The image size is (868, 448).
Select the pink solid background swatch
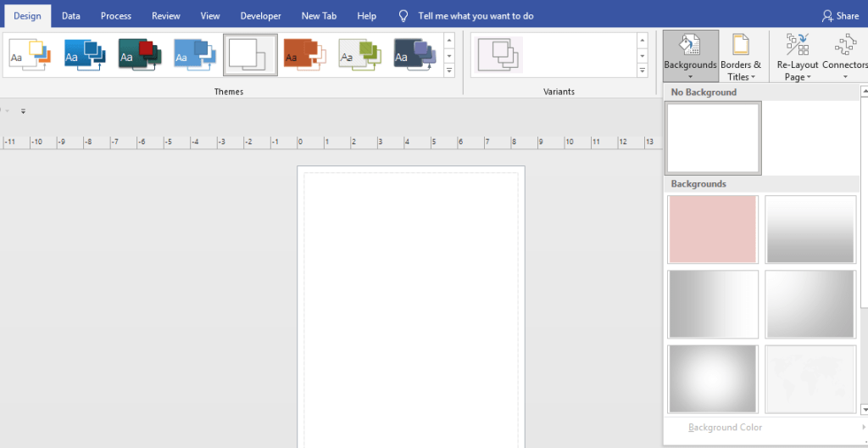click(x=712, y=229)
